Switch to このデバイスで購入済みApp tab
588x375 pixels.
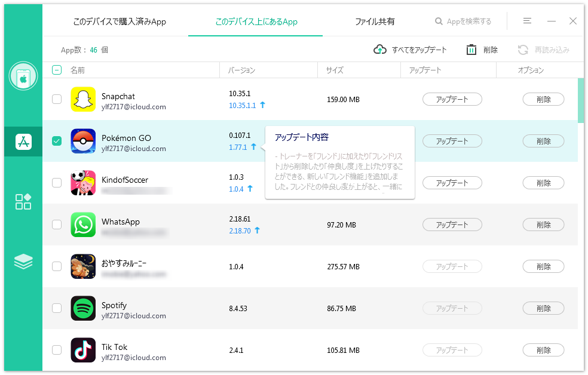(x=120, y=21)
